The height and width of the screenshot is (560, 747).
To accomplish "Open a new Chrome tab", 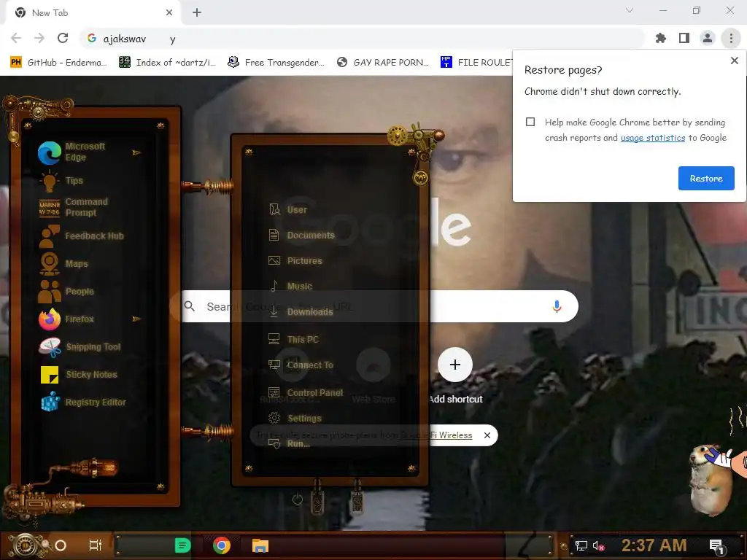I will pyautogui.click(x=197, y=13).
